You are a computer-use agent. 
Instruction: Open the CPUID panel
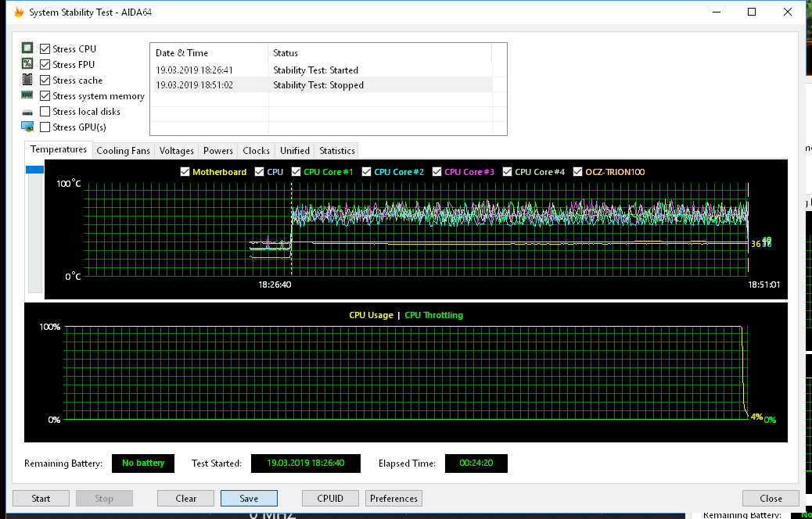point(330,499)
